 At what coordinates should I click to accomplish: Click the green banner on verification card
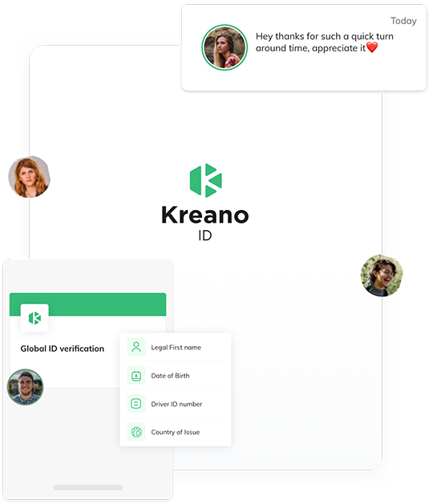tap(88, 304)
